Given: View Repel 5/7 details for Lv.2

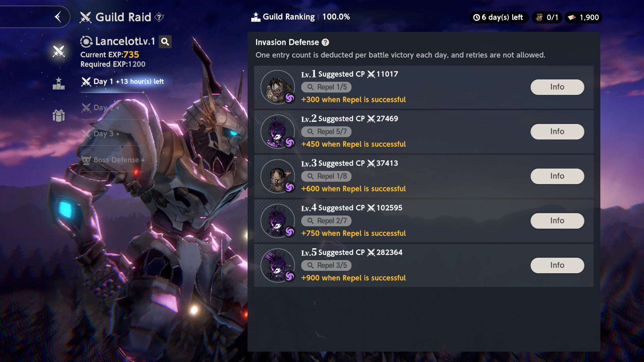Looking at the screenshot, I should pyautogui.click(x=326, y=132).
